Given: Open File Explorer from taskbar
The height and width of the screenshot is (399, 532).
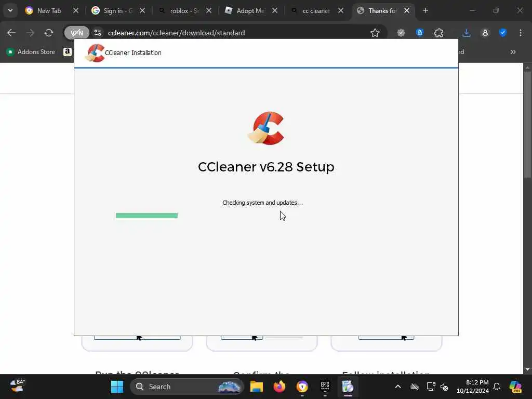Looking at the screenshot, I should click(x=257, y=387).
